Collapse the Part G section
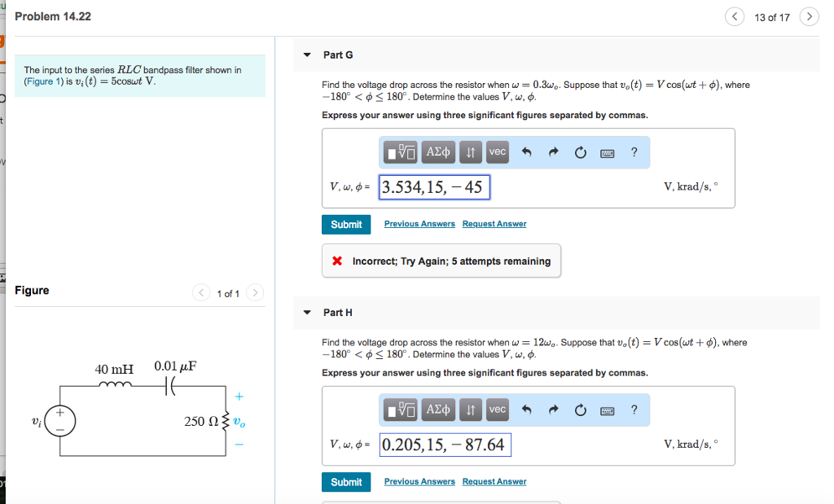The width and height of the screenshot is (834, 504). [x=306, y=55]
